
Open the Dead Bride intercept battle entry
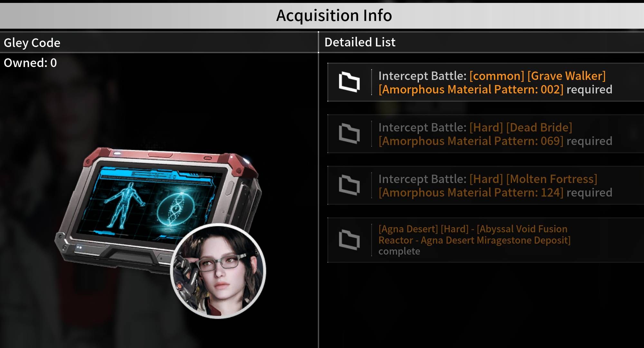(x=486, y=134)
